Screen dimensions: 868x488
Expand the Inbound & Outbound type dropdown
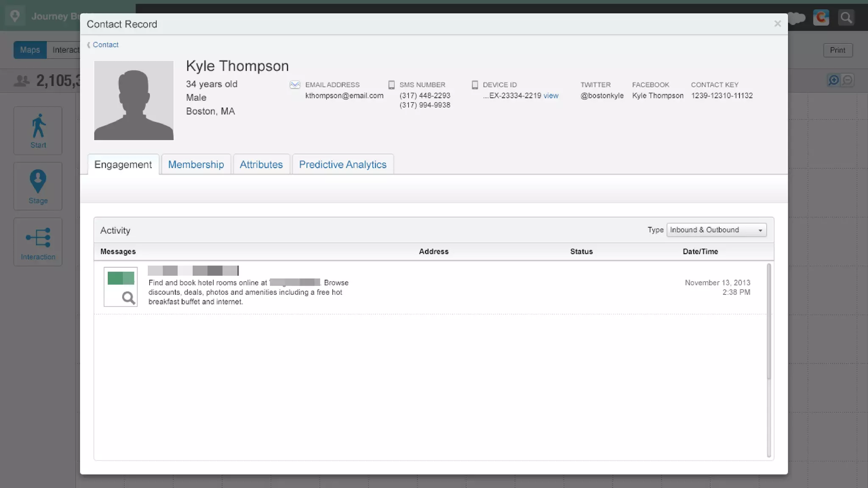716,230
